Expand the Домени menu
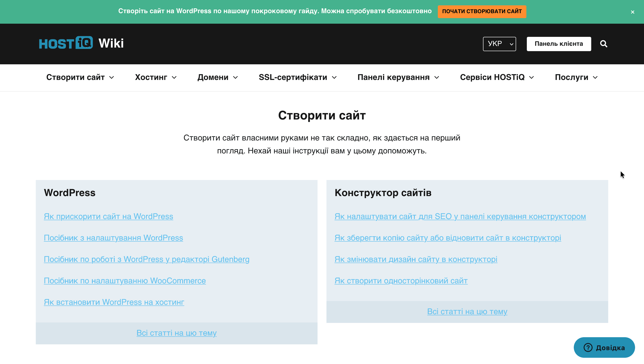644x364 pixels. [218, 77]
